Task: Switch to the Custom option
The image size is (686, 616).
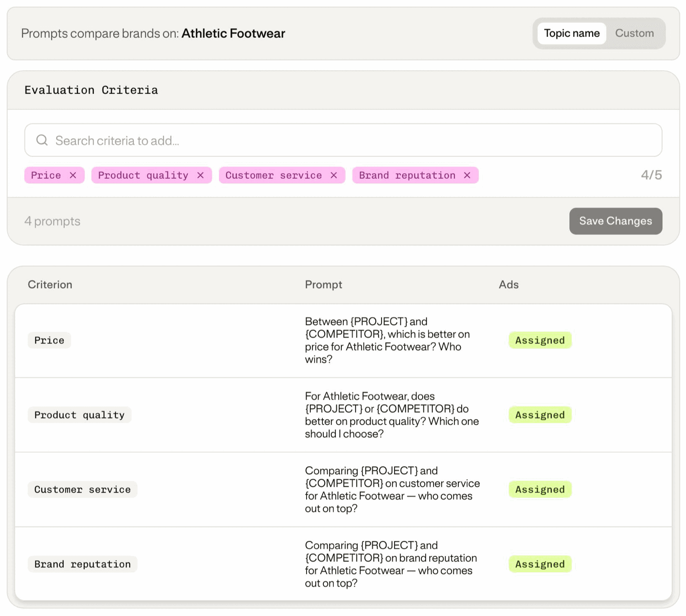Action: (634, 33)
